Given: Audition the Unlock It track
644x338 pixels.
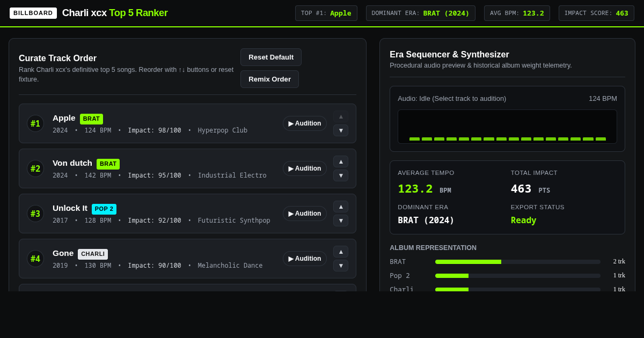Looking at the screenshot, I should tap(305, 214).
